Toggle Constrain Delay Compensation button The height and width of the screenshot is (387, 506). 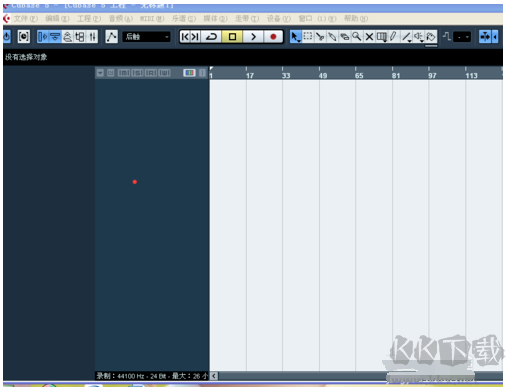click(x=24, y=36)
